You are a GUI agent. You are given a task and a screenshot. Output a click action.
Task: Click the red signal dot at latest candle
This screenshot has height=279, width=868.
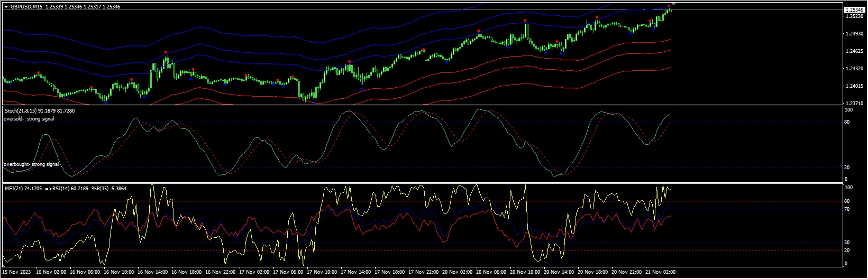click(669, 6)
